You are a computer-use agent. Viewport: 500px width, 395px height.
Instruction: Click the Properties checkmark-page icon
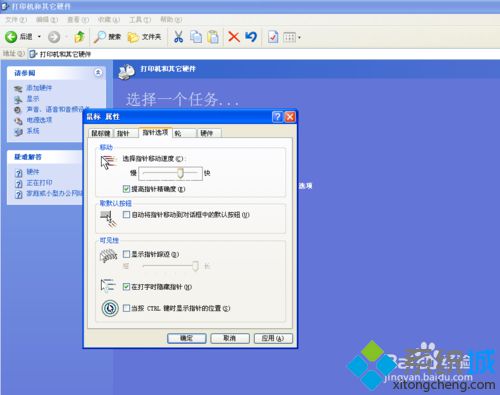tap(273, 37)
